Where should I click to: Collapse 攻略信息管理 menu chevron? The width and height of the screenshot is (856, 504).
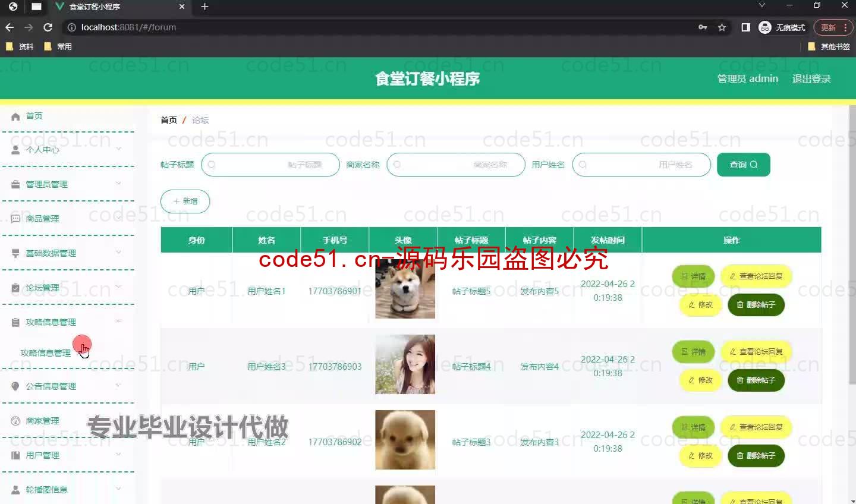[x=118, y=321]
